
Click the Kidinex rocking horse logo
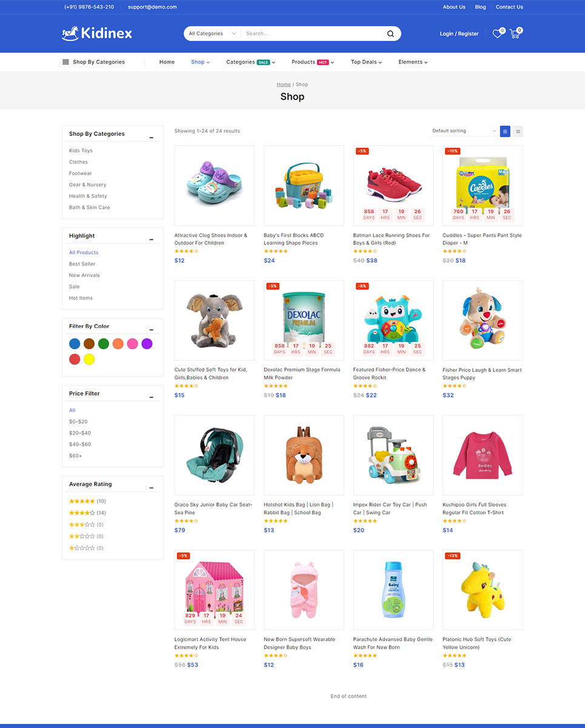tap(97, 33)
